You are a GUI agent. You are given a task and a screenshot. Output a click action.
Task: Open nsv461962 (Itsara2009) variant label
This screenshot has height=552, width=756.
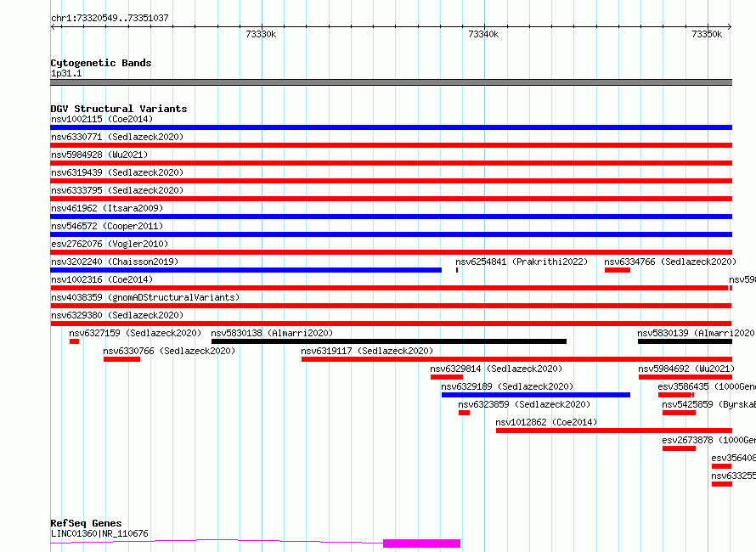pos(107,208)
